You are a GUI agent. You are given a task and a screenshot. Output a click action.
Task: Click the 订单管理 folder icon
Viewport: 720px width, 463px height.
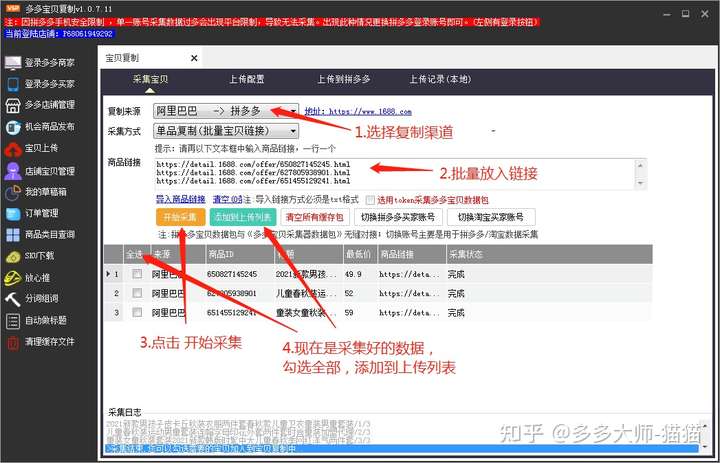(13, 214)
